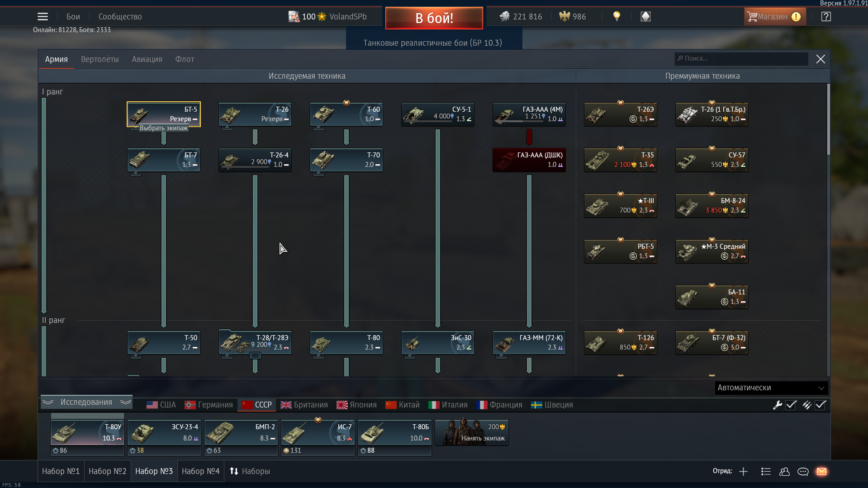
Task: Select the Т-26 reserve tank card
Action: click(255, 114)
